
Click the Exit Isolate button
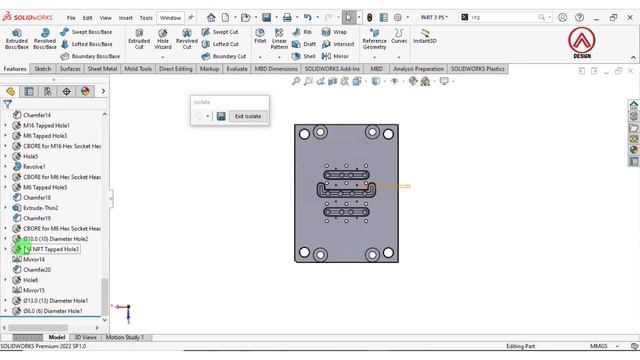click(248, 116)
